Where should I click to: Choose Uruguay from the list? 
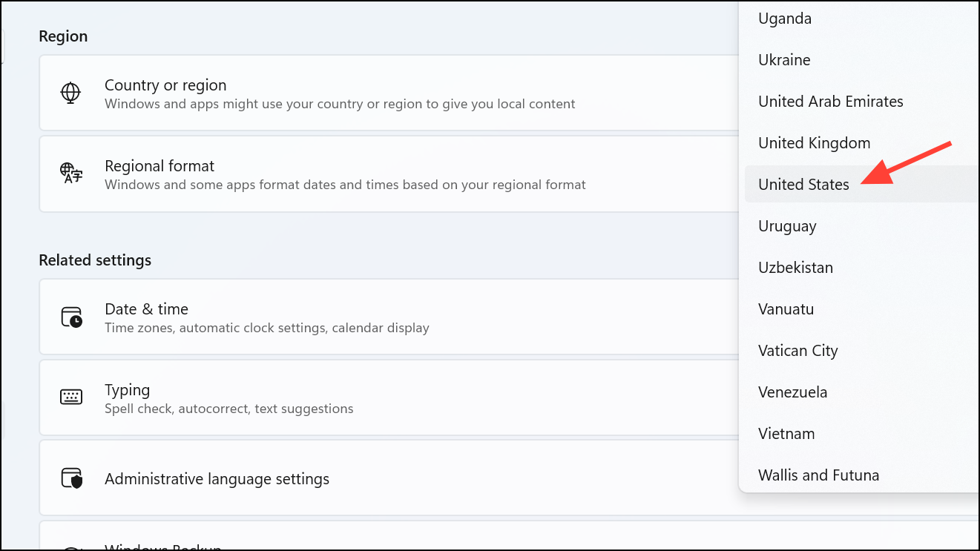pyautogui.click(x=787, y=226)
